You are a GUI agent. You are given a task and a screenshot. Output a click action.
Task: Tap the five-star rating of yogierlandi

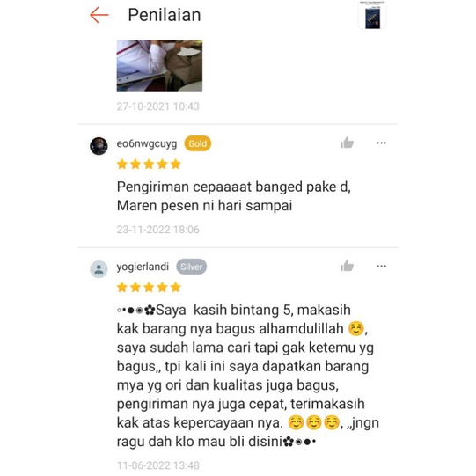(149, 287)
